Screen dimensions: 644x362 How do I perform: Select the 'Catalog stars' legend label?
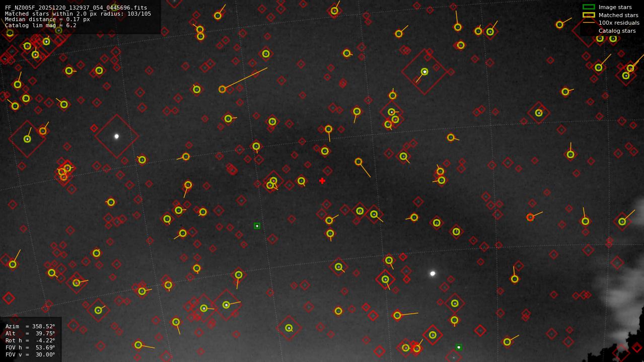pyautogui.click(x=617, y=31)
